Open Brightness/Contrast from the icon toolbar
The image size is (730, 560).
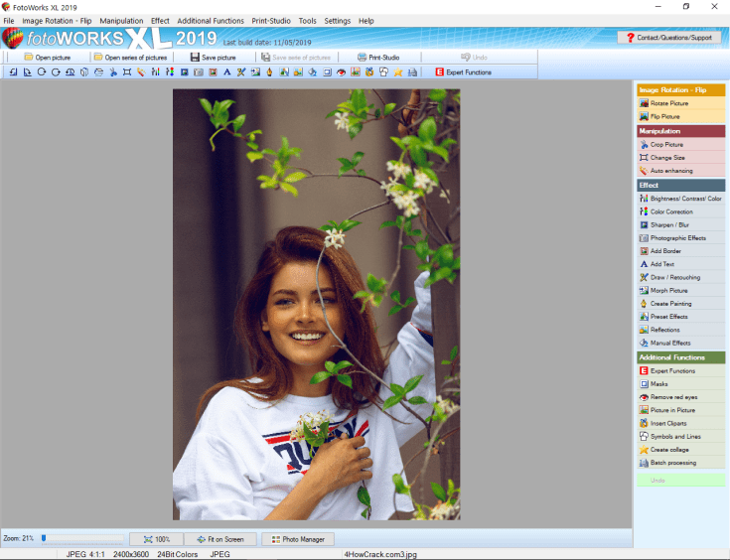156,72
